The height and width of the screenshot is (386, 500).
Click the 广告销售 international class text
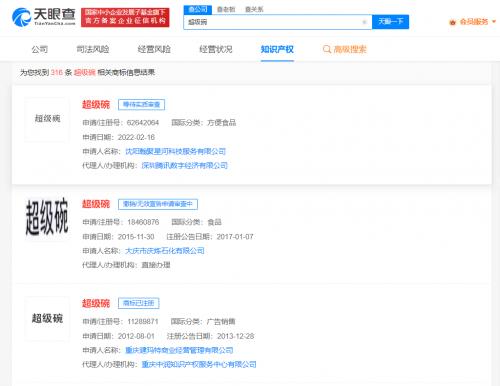click(x=221, y=321)
